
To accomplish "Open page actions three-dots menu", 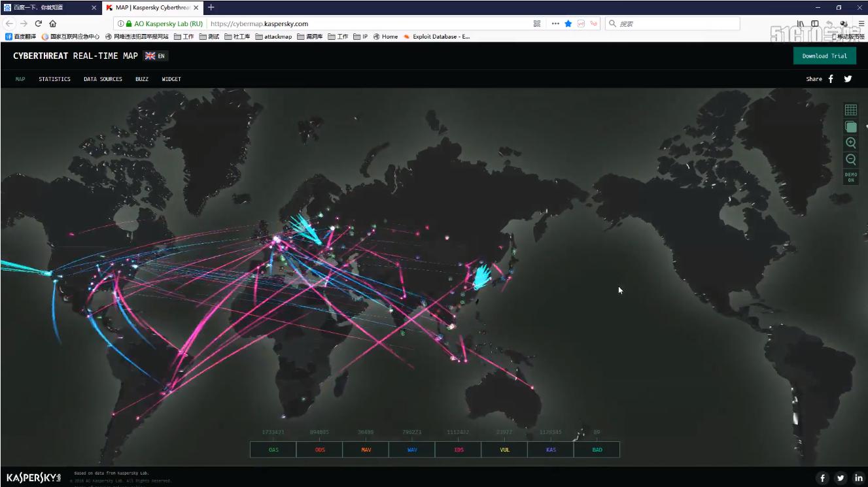I will (x=555, y=24).
